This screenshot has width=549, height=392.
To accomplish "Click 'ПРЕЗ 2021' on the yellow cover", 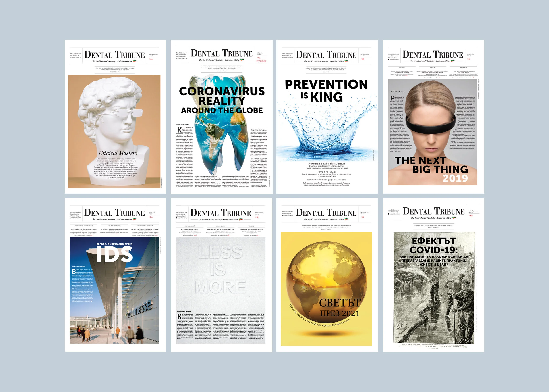I will tap(340, 313).
